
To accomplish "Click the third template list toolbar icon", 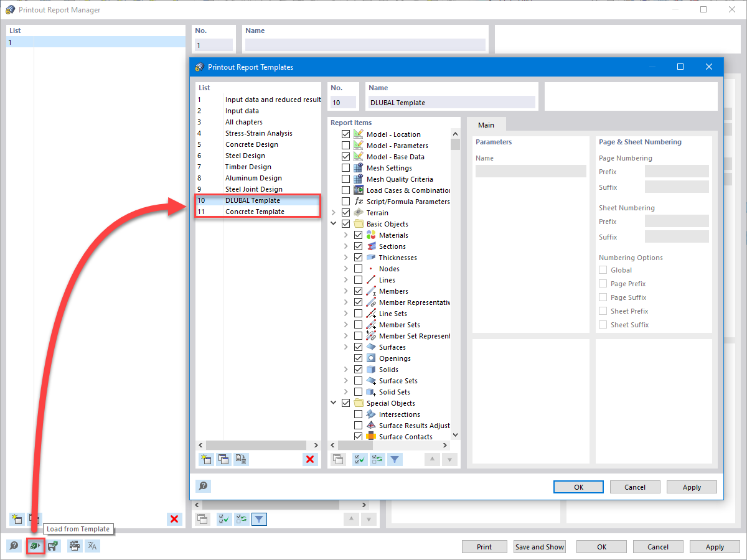I will click(241, 460).
